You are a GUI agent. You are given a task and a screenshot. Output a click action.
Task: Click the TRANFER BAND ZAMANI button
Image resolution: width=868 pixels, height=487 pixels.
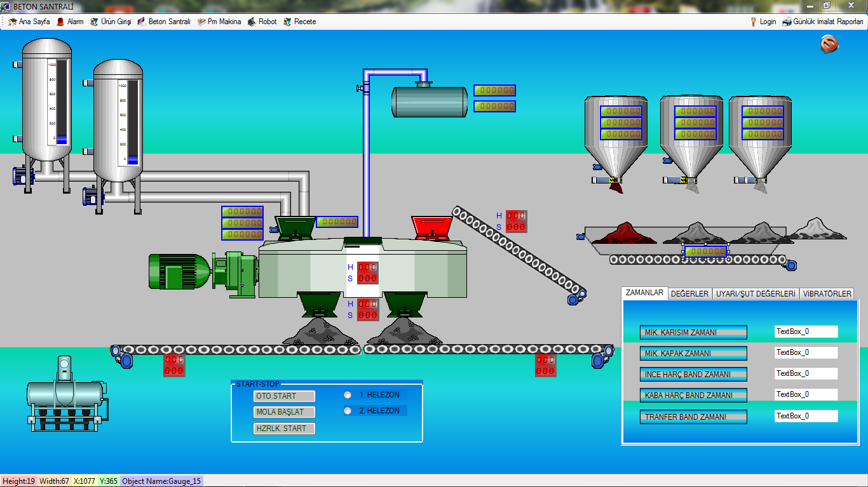[693, 417]
